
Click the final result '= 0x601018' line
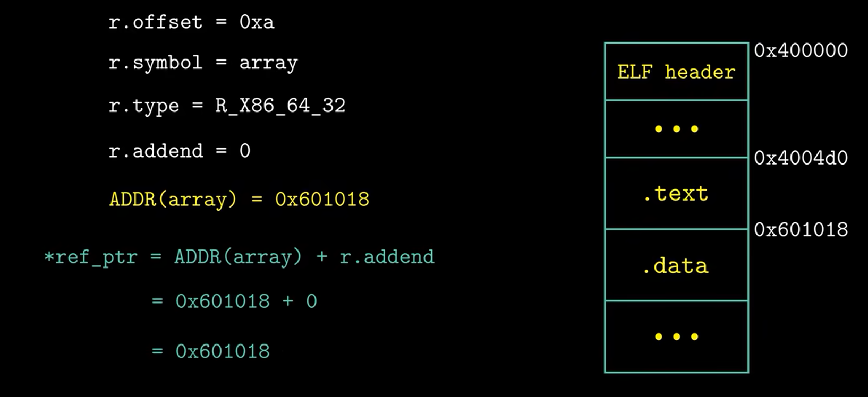pyautogui.click(x=210, y=351)
